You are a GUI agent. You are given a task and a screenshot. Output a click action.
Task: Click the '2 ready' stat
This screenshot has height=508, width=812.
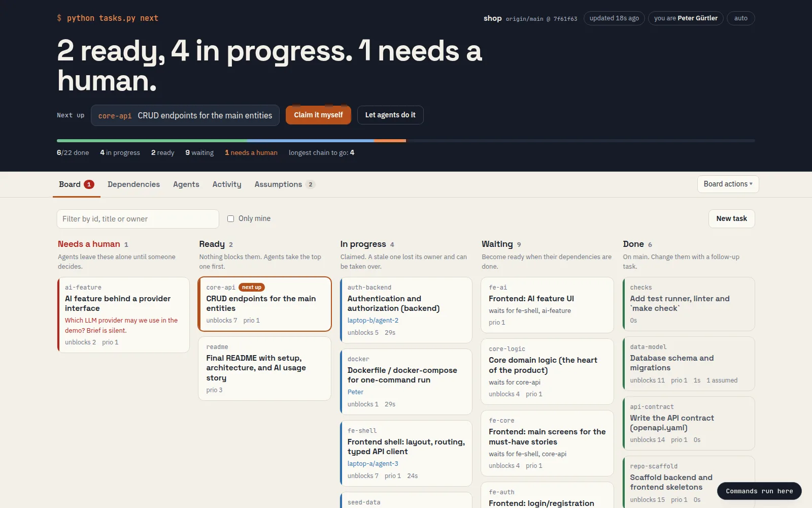[x=162, y=153]
